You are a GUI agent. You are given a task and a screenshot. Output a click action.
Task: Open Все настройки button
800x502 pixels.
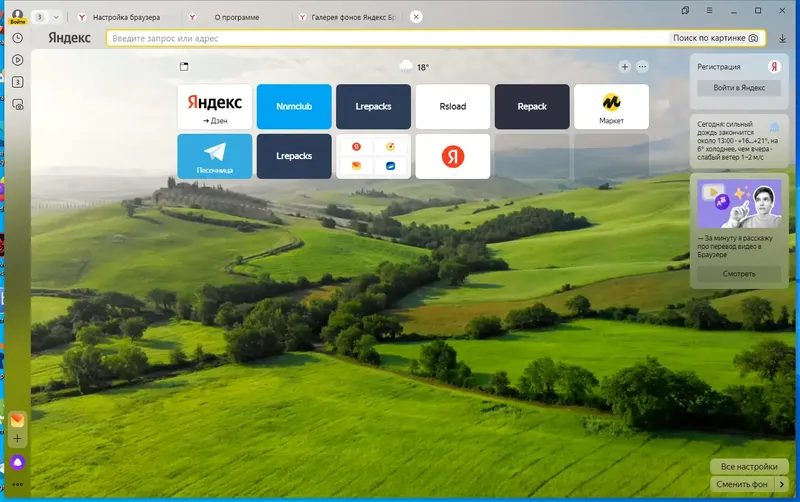coord(749,466)
